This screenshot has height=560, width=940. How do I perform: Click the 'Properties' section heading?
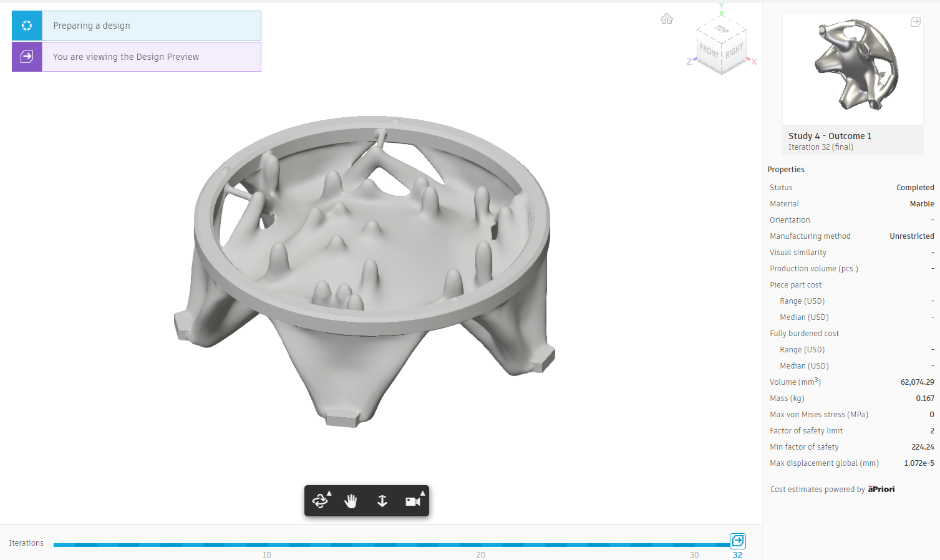(x=786, y=170)
